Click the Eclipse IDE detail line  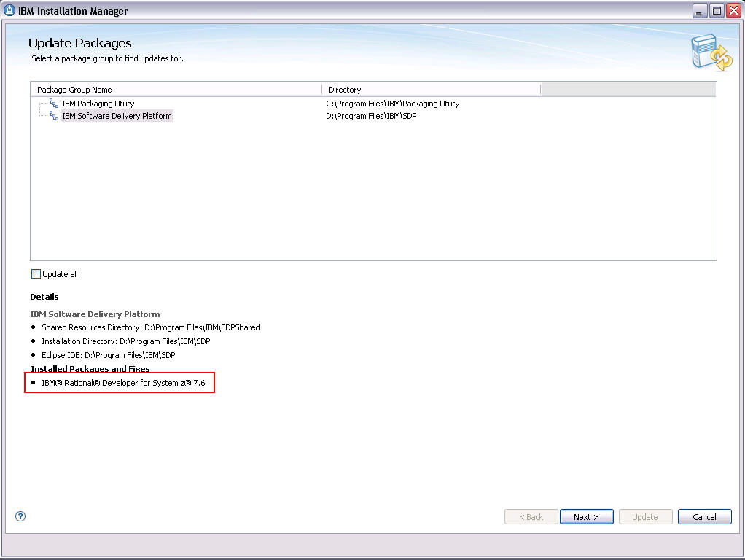click(x=109, y=355)
